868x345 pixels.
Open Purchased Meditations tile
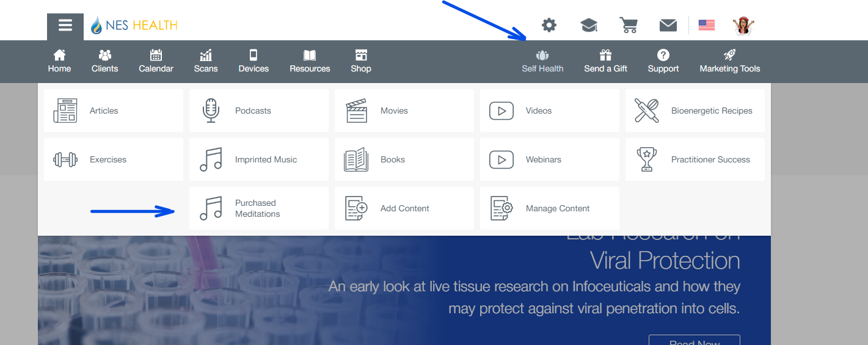pos(258,208)
